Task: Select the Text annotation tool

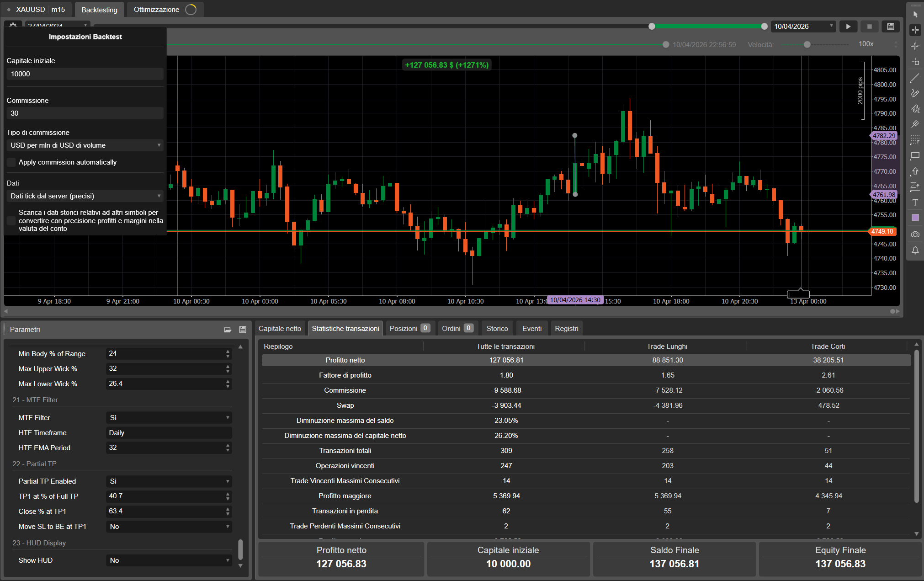Action: click(x=915, y=202)
